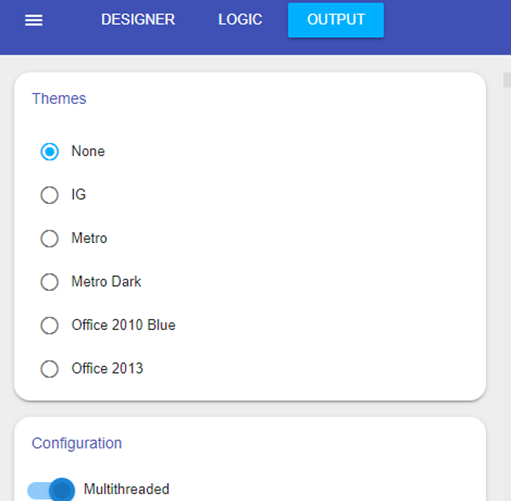
Task: Pick the Metro theme radio circle
Action: coord(50,239)
